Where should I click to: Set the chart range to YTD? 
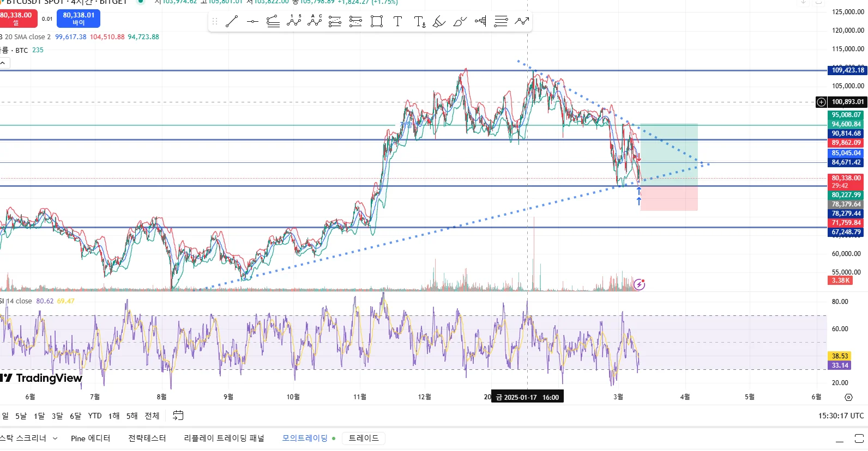pyautogui.click(x=95, y=416)
